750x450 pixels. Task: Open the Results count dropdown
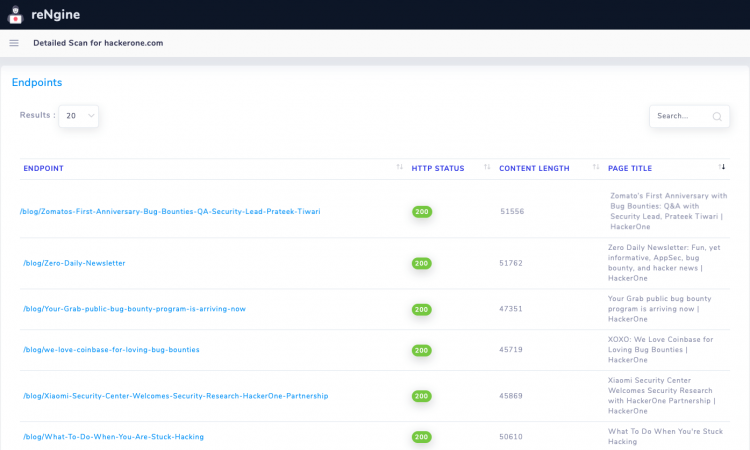click(78, 116)
